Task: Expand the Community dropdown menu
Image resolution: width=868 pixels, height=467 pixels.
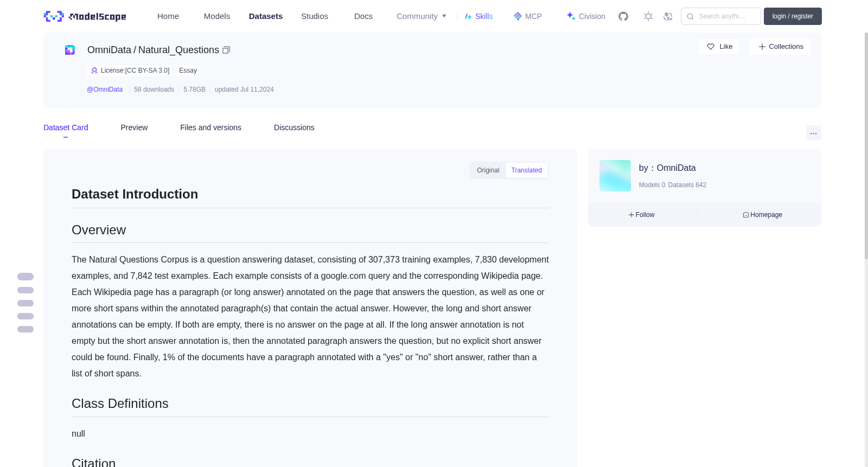Action: (422, 16)
